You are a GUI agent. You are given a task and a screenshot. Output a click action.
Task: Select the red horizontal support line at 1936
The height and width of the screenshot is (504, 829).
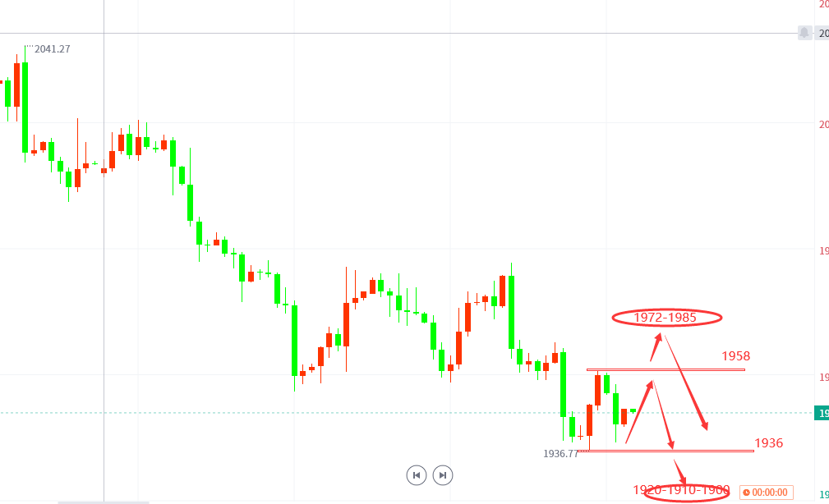(x=666, y=451)
